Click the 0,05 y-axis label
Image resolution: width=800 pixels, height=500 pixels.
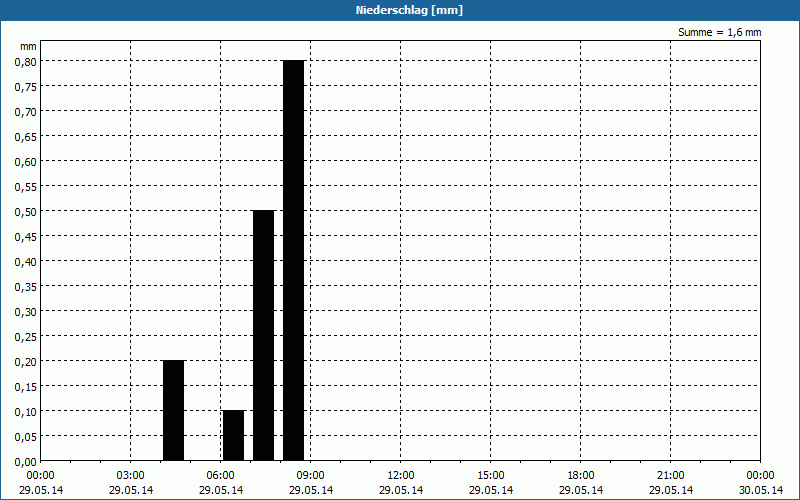click(26, 437)
